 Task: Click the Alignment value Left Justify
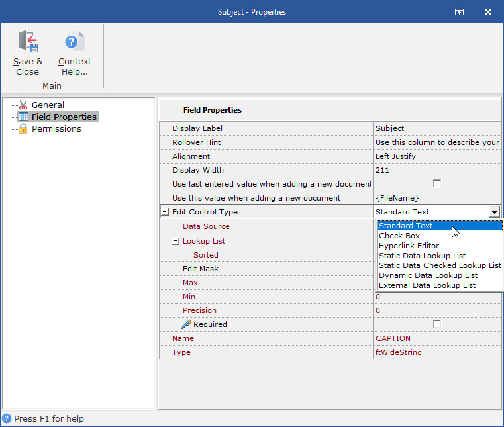point(437,156)
